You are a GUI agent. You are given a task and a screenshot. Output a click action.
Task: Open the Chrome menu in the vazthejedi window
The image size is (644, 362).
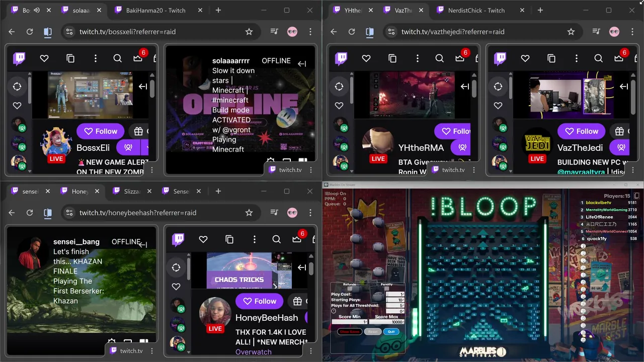[x=633, y=32]
